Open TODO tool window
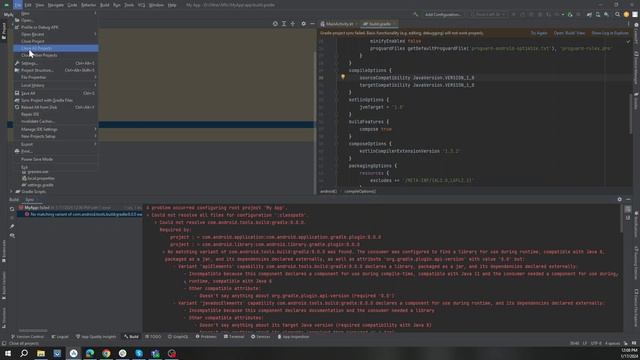This screenshot has width=640, height=360. click(153, 337)
